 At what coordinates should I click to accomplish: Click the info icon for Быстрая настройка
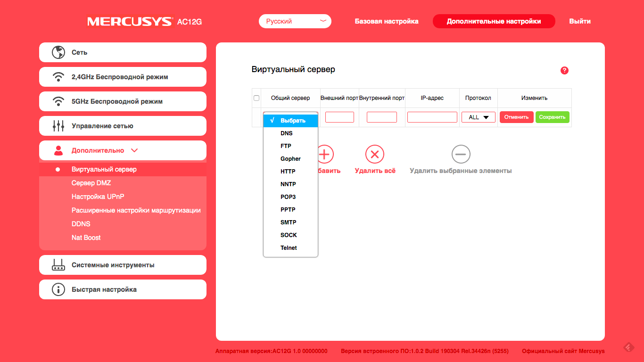58,289
